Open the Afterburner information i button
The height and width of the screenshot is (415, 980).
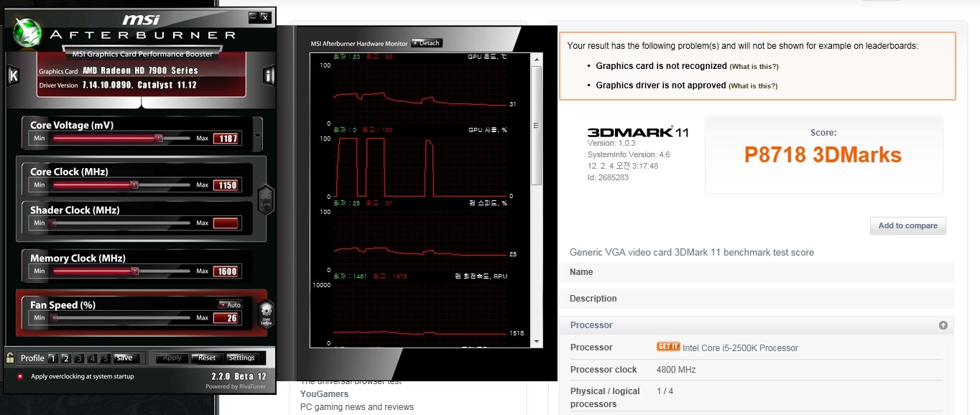[x=268, y=76]
